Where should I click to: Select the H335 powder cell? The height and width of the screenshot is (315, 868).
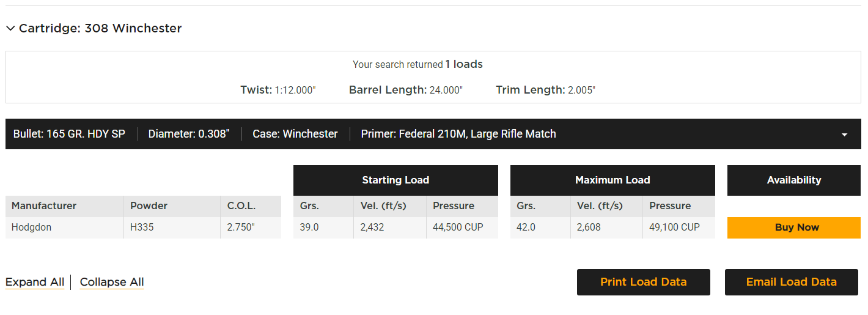(x=142, y=228)
